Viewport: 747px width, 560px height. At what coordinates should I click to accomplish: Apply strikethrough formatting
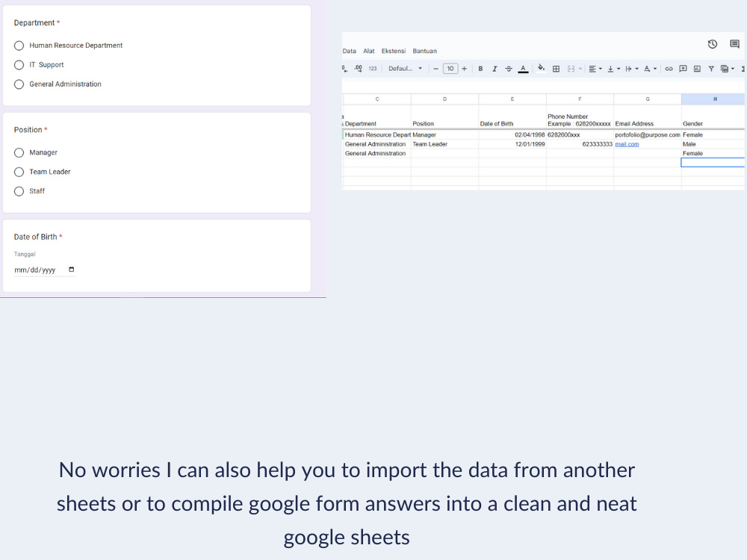point(508,69)
